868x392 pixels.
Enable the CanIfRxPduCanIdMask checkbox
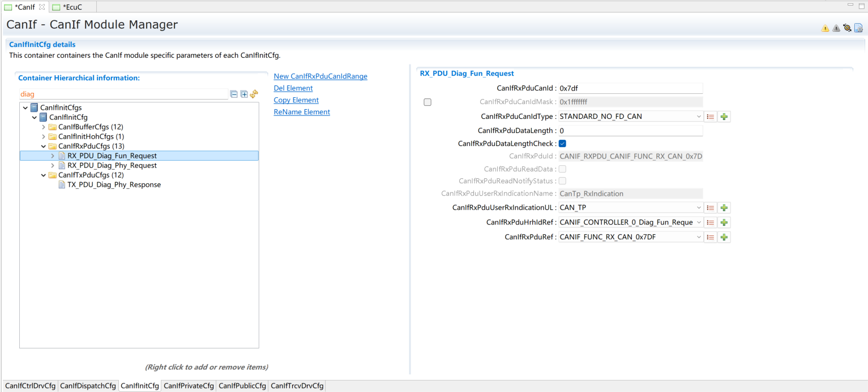point(427,102)
